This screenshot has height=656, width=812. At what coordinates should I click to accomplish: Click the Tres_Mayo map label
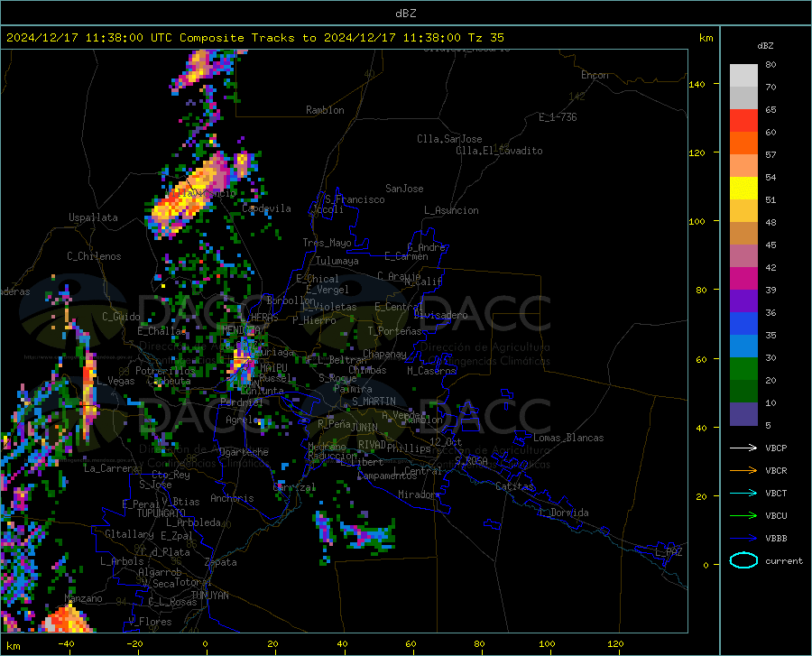coord(327,243)
